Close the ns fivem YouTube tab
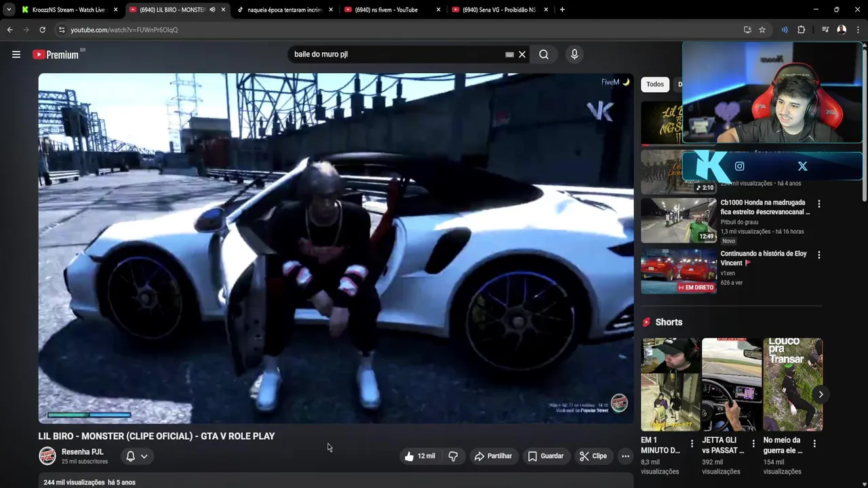The width and height of the screenshot is (868, 488). [x=438, y=9]
